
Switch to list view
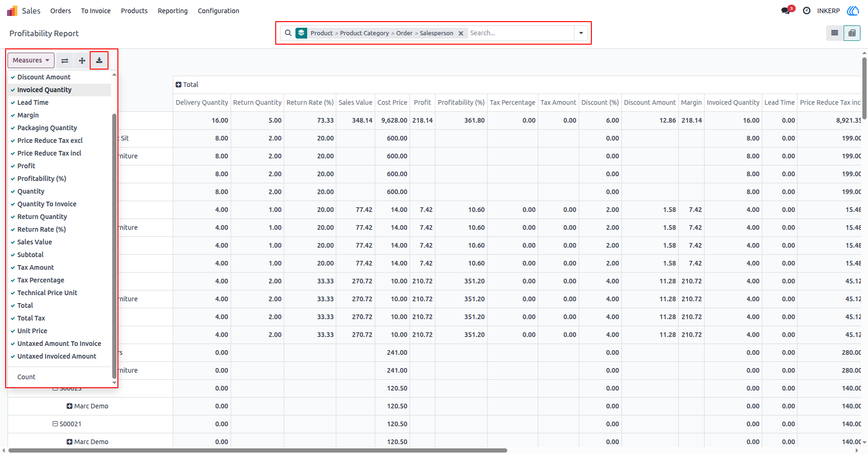pos(835,33)
